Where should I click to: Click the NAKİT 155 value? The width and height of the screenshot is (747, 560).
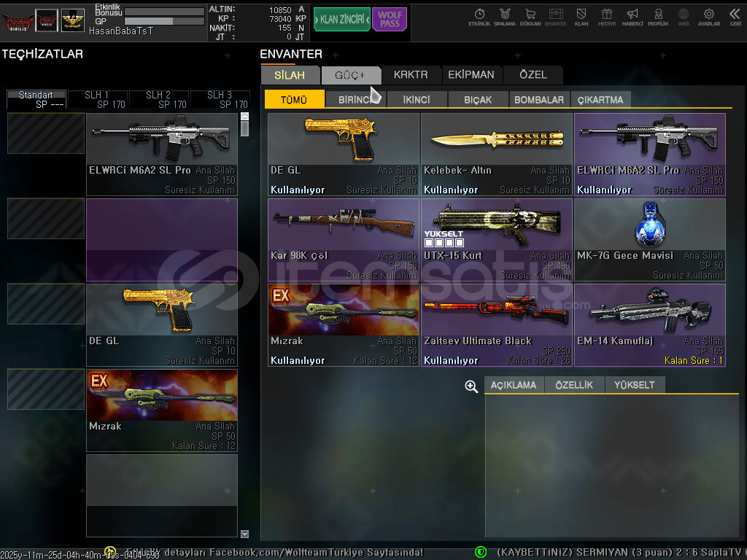285,28
